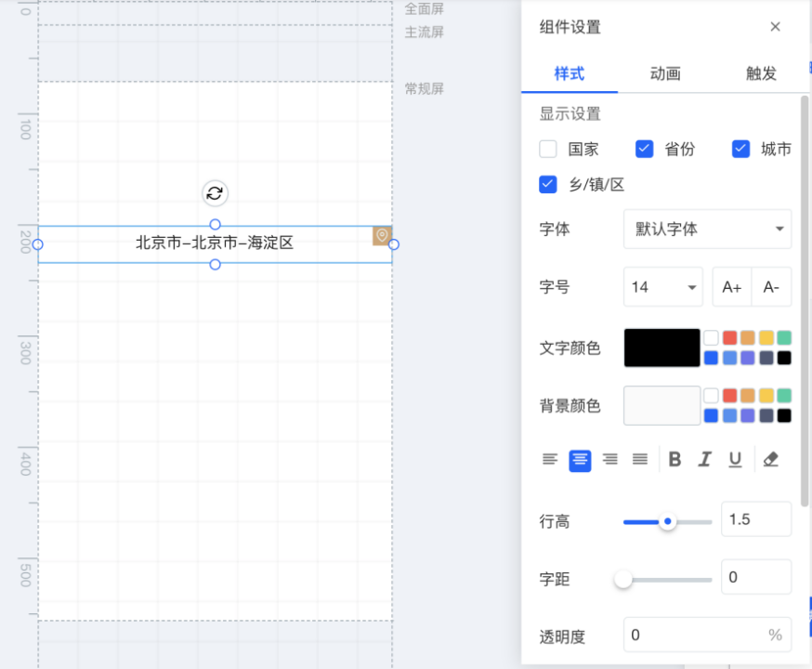812x669 pixels.
Task: Switch to the 动画 tab
Action: [665, 73]
